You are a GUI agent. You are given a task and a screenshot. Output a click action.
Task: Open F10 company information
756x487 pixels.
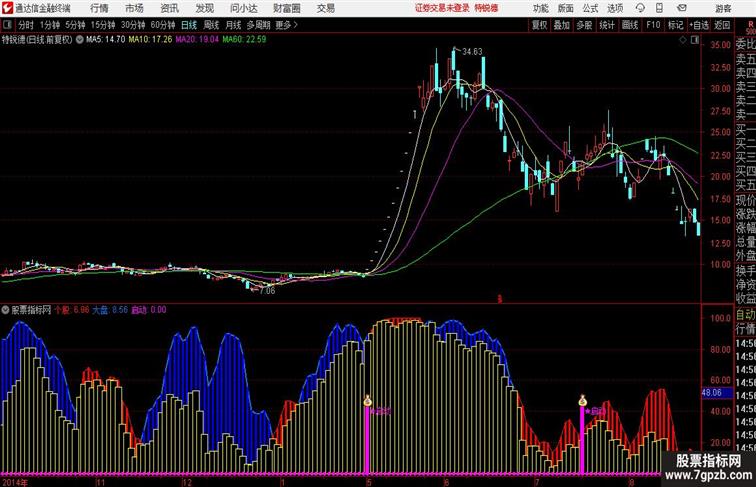tap(653, 25)
